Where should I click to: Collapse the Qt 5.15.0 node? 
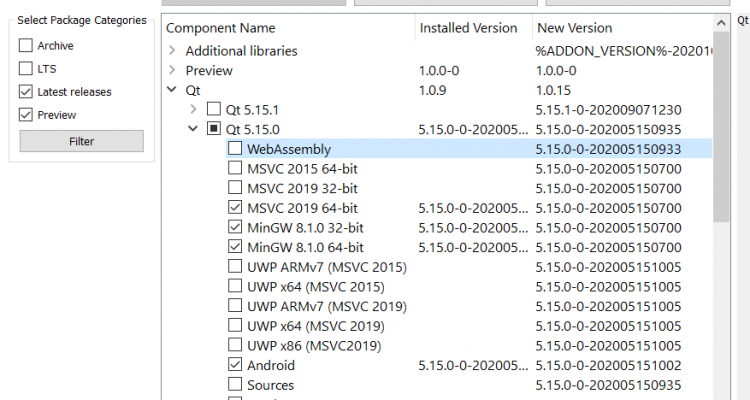[x=193, y=129]
